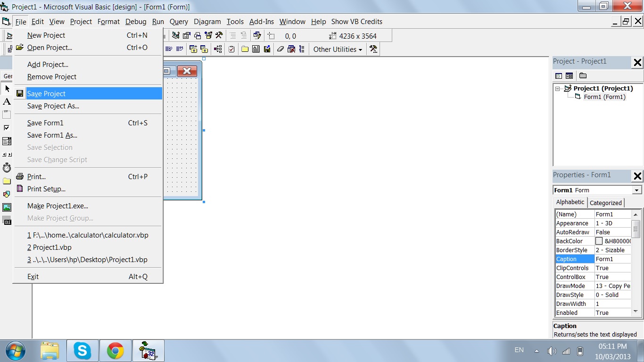The width and height of the screenshot is (644, 362).
Task: Switch to the Alphabetic tab
Action: tap(570, 202)
